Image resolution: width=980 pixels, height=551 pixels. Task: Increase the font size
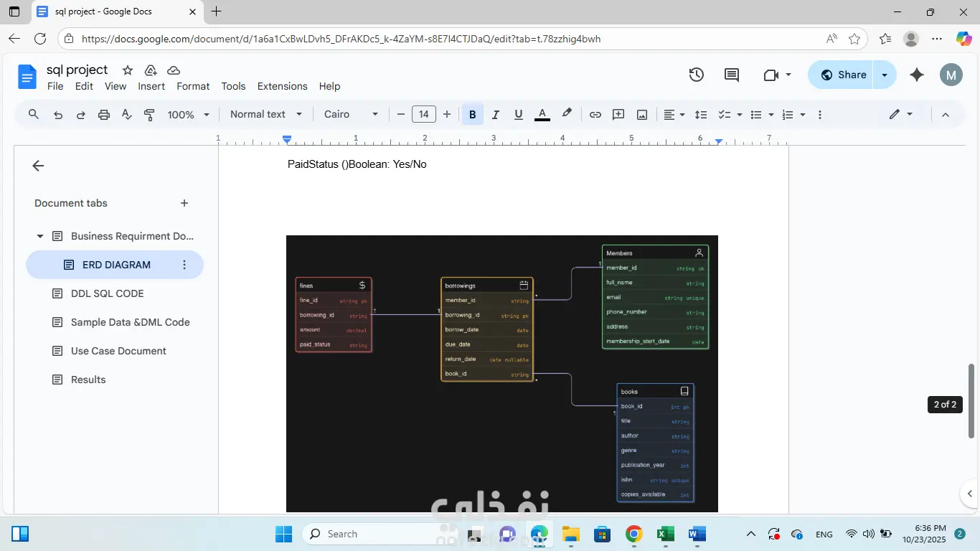coord(447,115)
